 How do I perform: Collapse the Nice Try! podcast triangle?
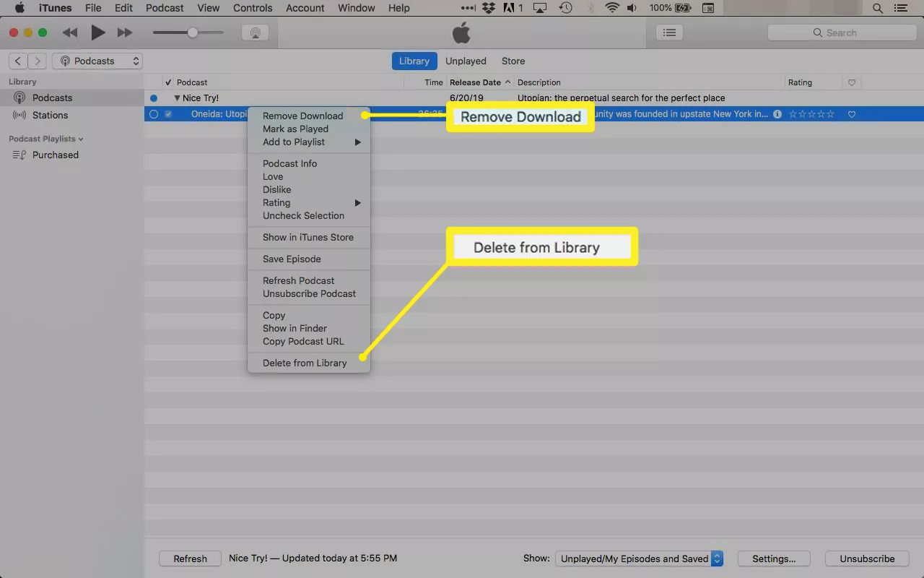click(x=177, y=98)
